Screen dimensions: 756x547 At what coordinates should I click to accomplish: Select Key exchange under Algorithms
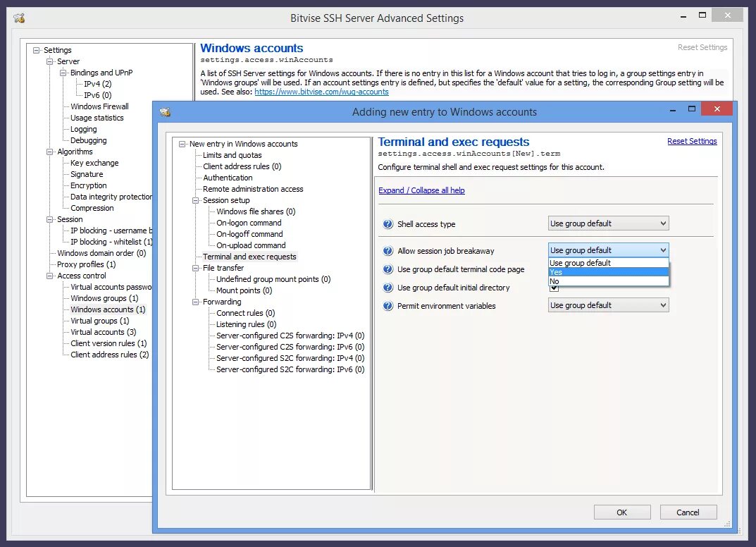[x=94, y=163]
